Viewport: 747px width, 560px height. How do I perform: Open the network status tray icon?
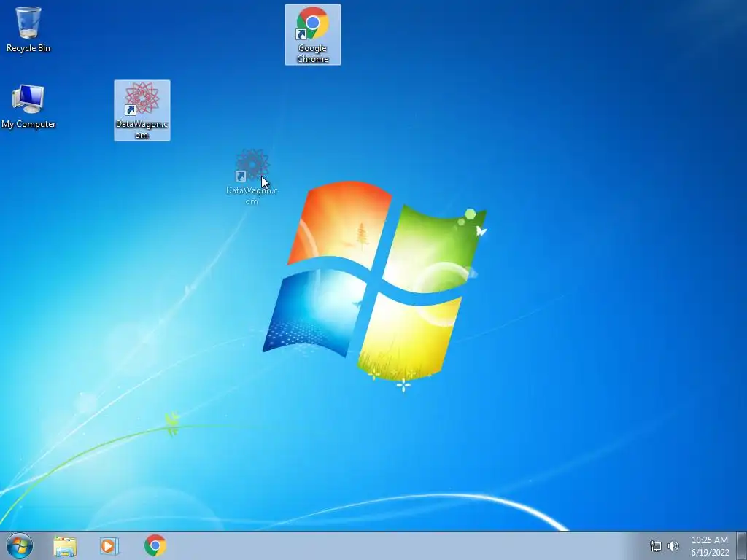(656, 546)
